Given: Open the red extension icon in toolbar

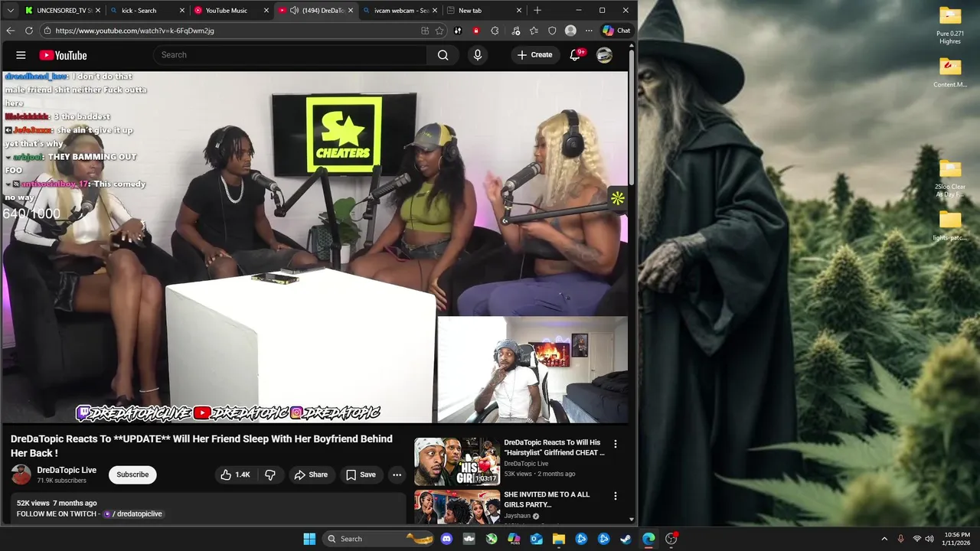Looking at the screenshot, I should click(476, 31).
